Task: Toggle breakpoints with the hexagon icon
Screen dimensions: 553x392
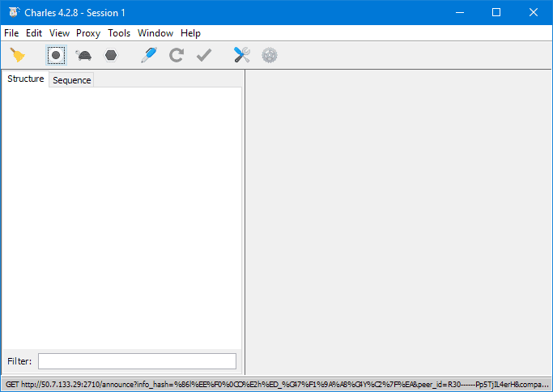Action: (x=111, y=55)
